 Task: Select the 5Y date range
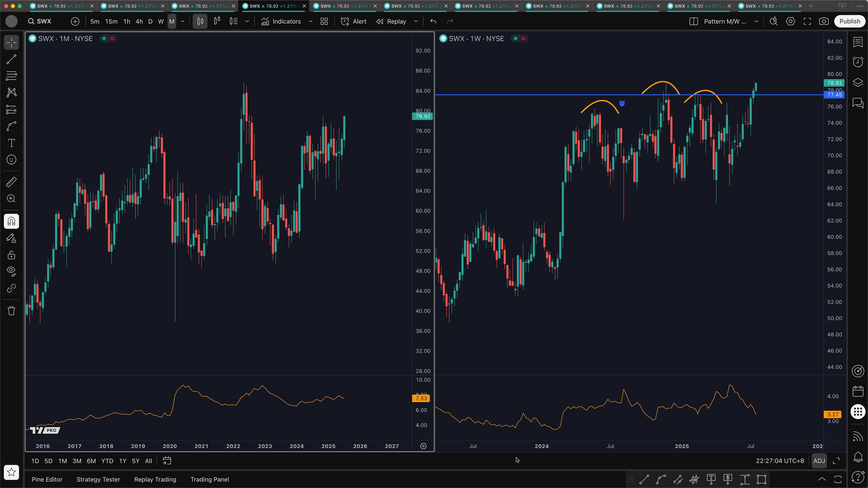(135, 461)
